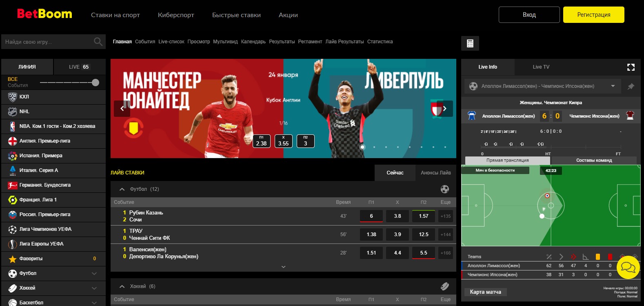Open Акции menu
The height and width of the screenshot is (306, 644).
[288, 15]
